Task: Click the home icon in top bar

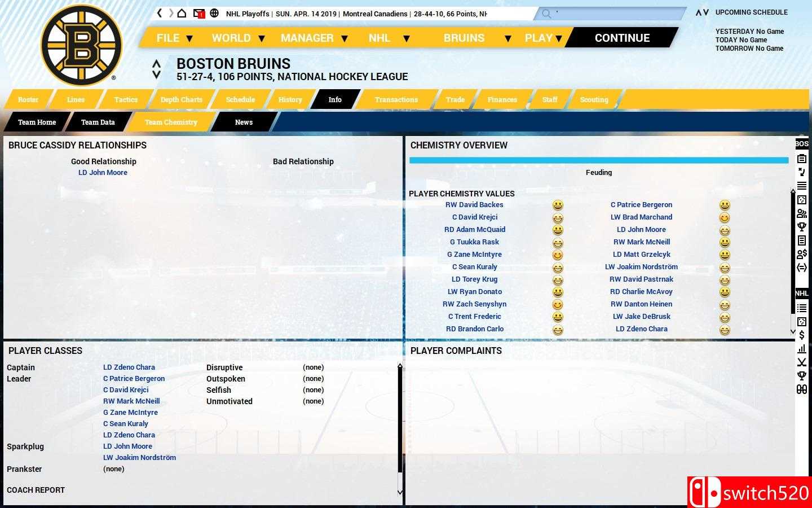Action: (x=182, y=13)
